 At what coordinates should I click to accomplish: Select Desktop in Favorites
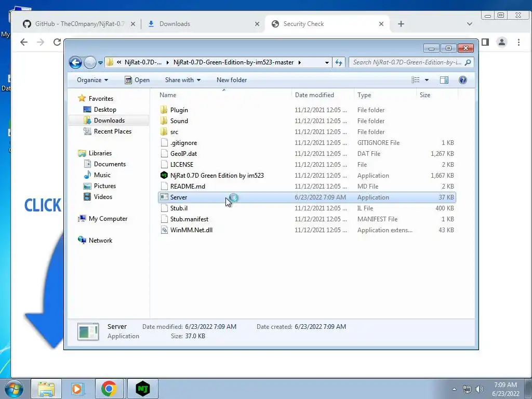click(105, 110)
